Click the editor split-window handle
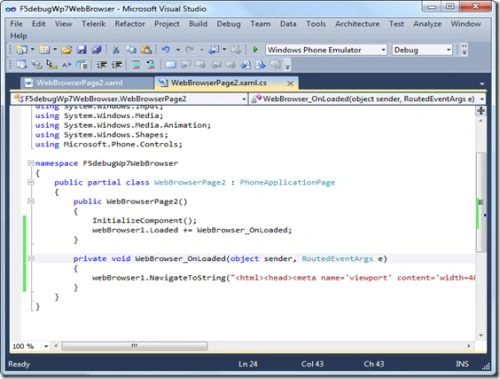This screenshot has width=500, height=379. tap(481, 111)
